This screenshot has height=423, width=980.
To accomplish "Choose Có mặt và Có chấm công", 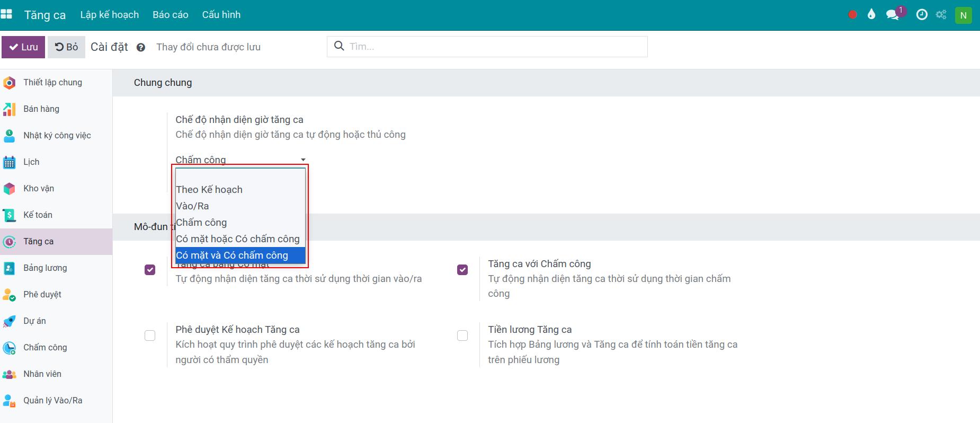I will click(240, 255).
